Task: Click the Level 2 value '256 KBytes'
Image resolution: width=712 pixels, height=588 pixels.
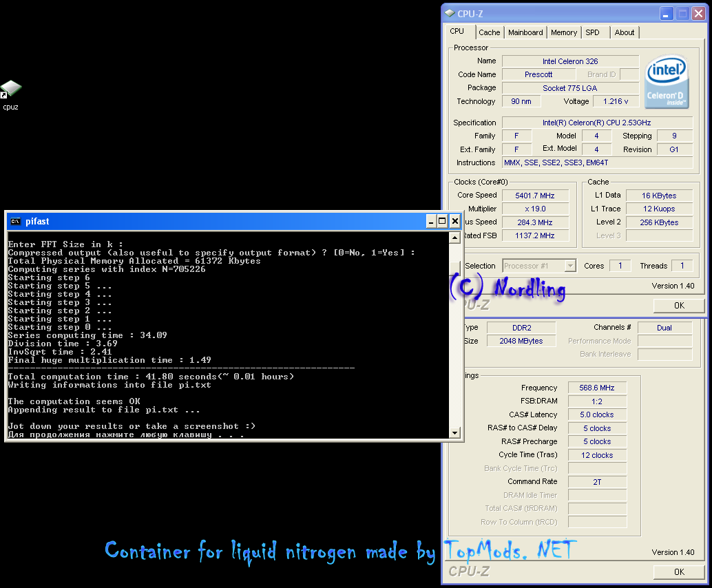Action: [x=660, y=222]
